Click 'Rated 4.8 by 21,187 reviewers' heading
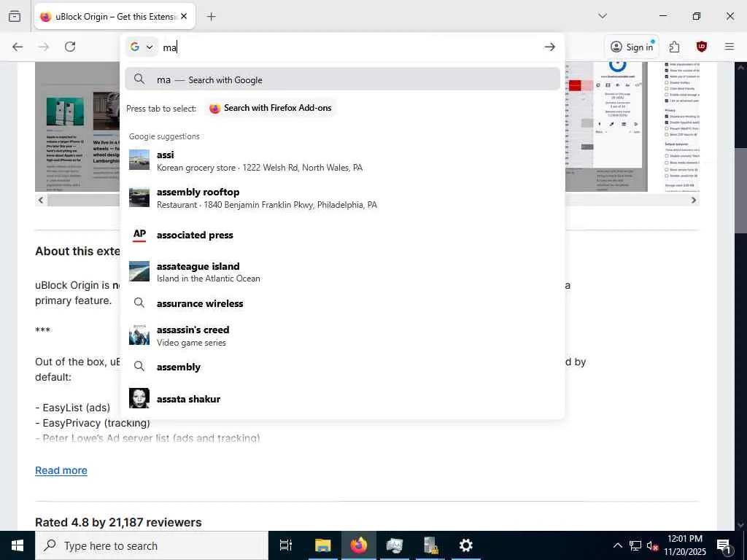The image size is (747, 560). (118, 522)
